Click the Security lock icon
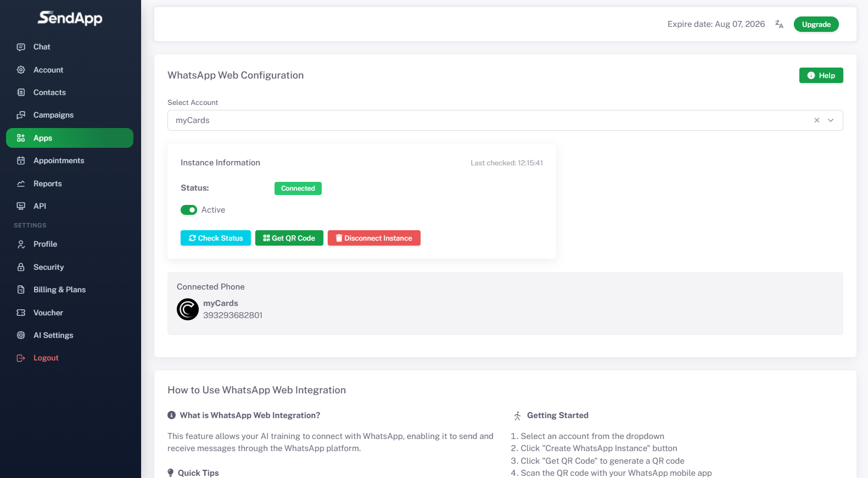868x478 pixels. coord(21,267)
